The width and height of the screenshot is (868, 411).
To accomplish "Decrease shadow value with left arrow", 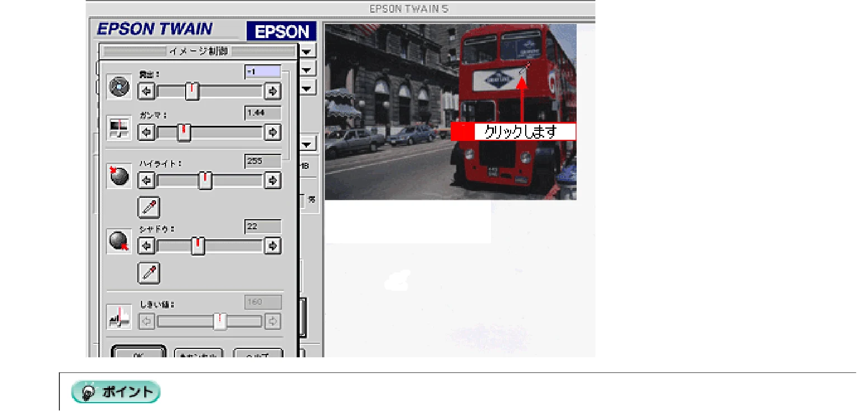I will pos(147,245).
